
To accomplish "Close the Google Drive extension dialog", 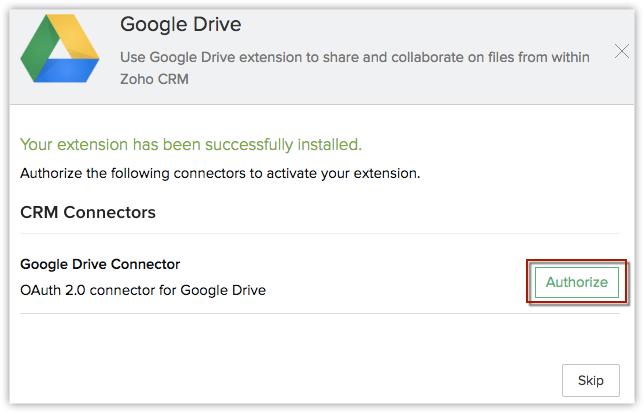I will pos(621,51).
